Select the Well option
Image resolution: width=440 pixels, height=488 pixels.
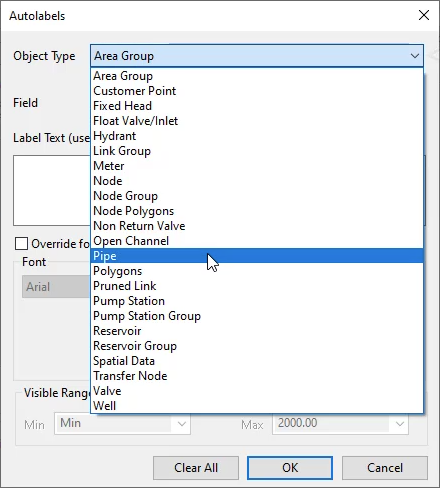click(257, 406)
